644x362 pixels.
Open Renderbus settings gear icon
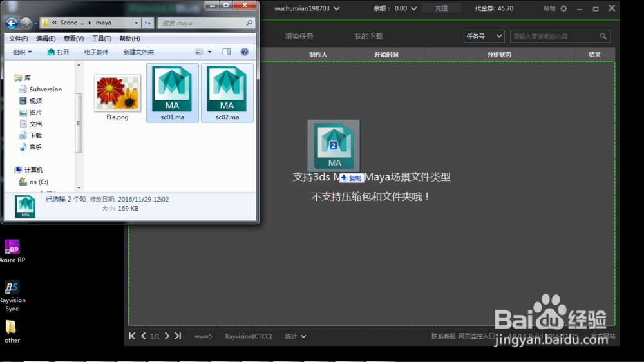pos(563,8)
